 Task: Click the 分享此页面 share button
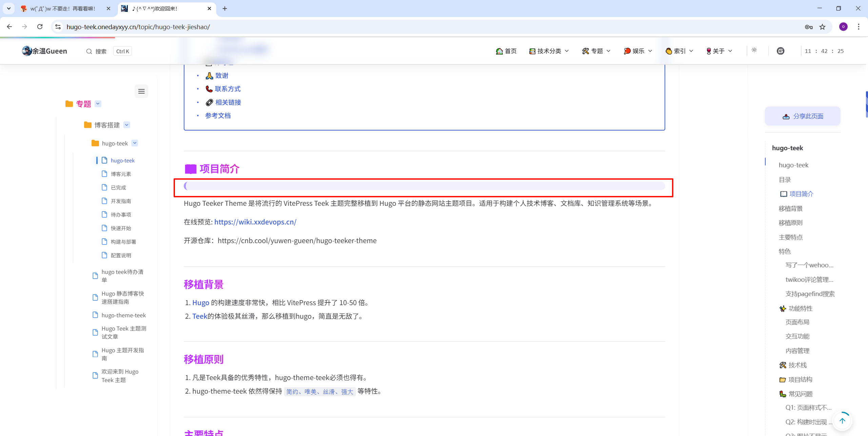click(803, 116)
